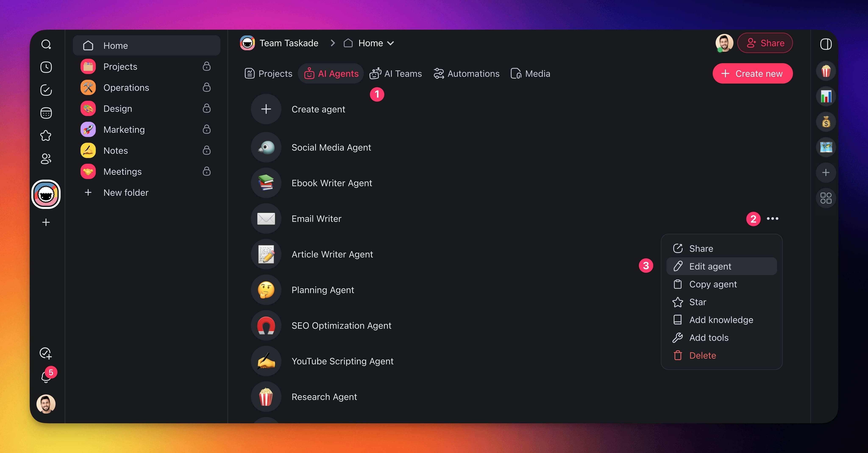
Task: Open notifications bell with badge
Action: coord(46,376)
